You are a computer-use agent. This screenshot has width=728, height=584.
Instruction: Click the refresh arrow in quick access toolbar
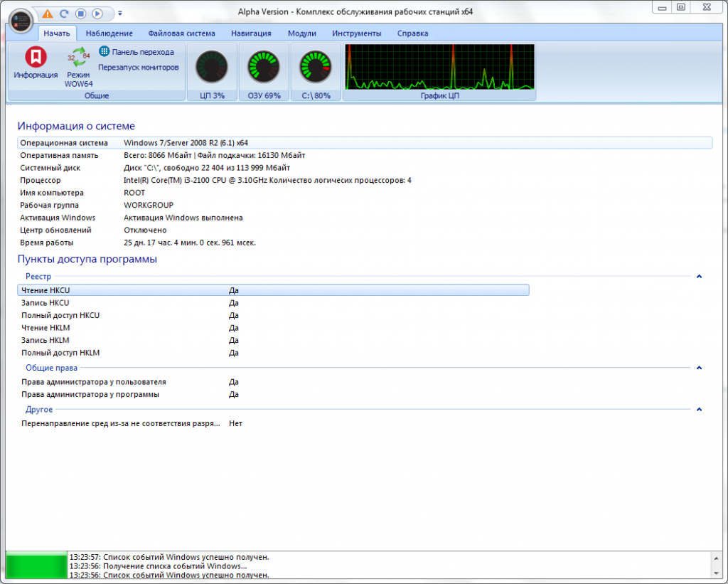coord(64,14)
